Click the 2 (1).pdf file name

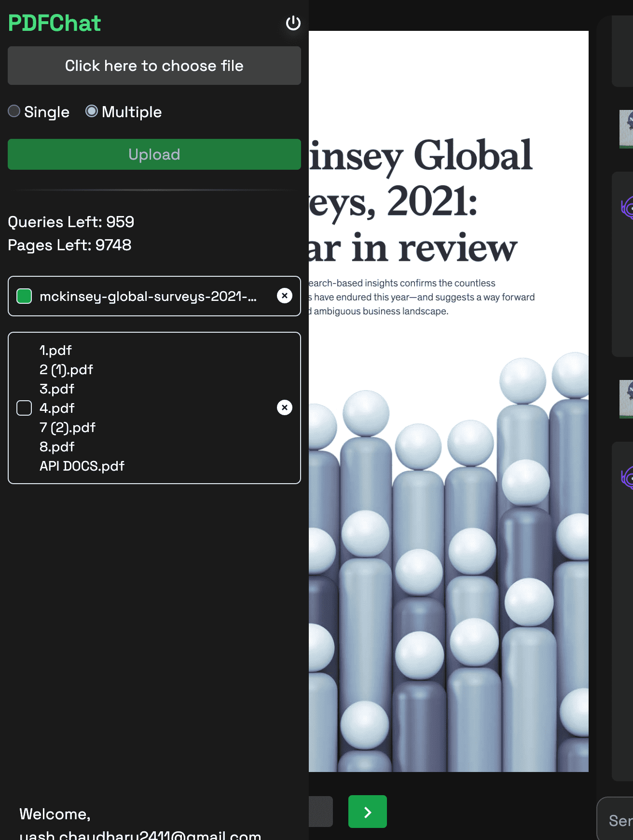click(66, 369)
